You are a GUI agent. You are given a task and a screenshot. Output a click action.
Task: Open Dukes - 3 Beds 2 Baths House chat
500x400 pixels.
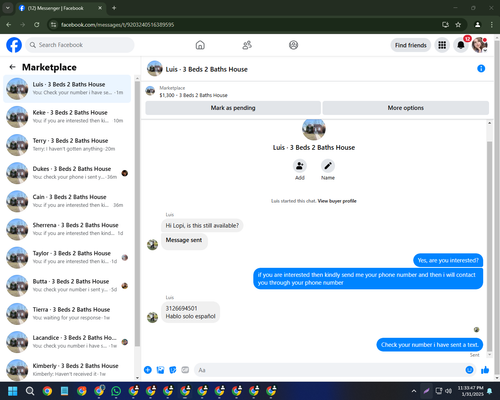click(67, 173)
